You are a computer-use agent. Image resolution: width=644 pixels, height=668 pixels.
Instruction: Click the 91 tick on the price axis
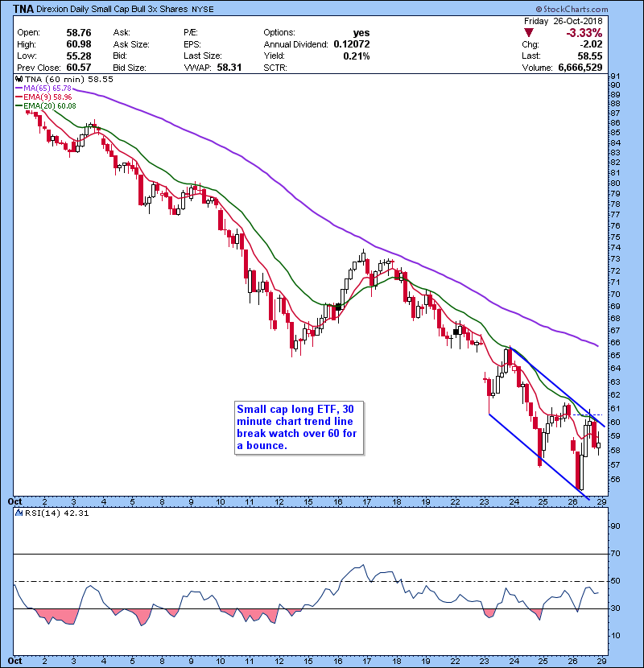click(x=616, y=76)
